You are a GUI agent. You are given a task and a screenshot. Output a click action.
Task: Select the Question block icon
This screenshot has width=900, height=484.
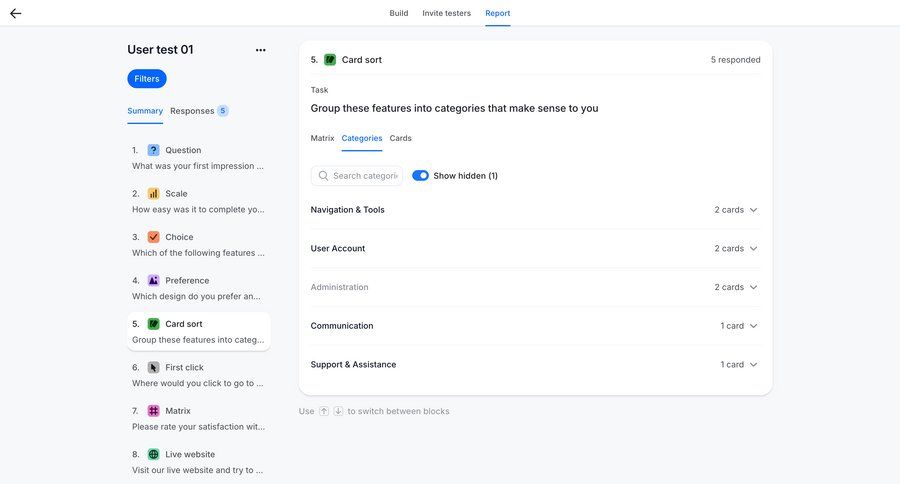coord(153,150)
